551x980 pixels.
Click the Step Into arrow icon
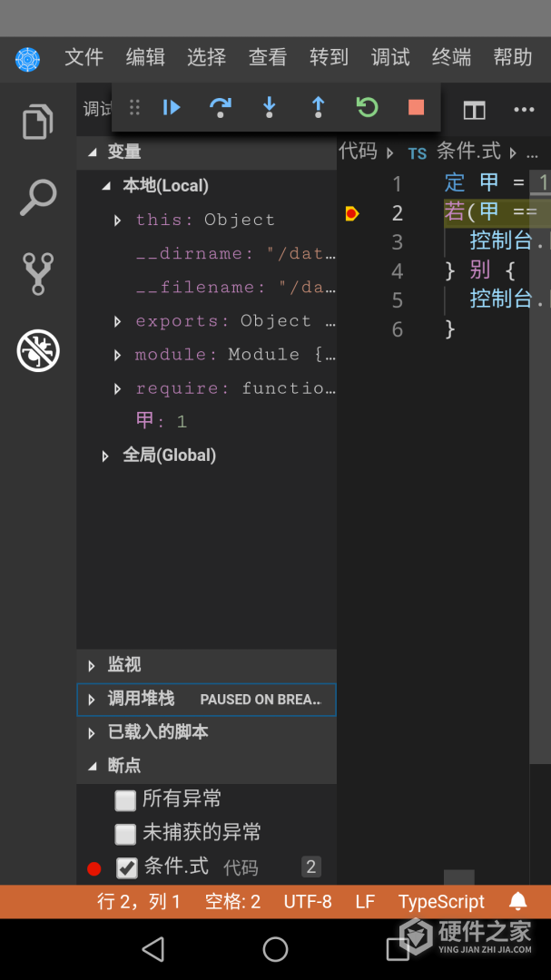click(270, 108)
